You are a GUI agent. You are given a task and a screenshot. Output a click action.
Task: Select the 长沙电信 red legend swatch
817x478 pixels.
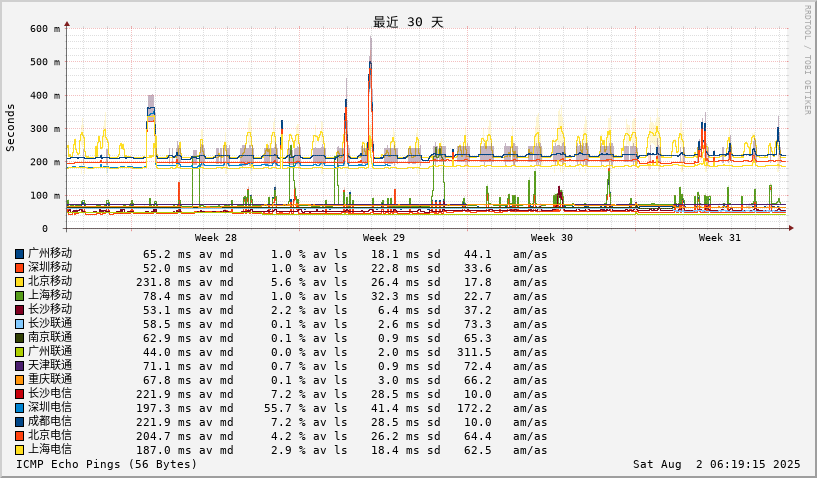click(19, 395)
